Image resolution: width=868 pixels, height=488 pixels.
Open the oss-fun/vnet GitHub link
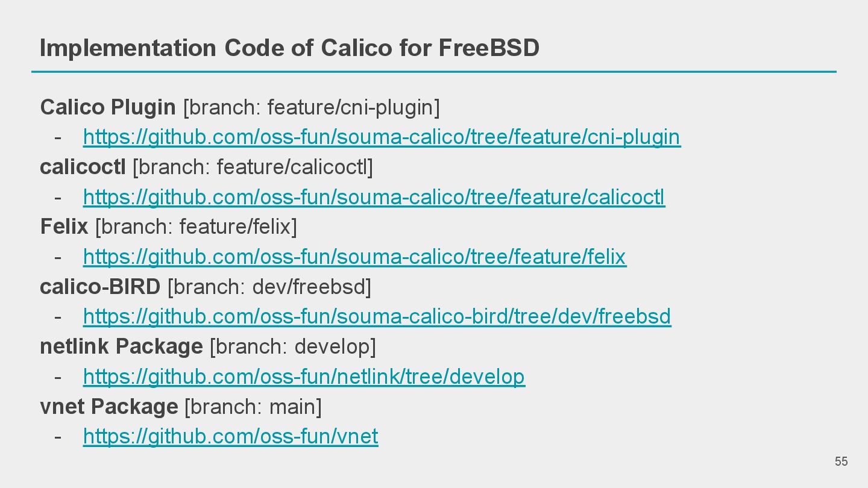point(230,436)
